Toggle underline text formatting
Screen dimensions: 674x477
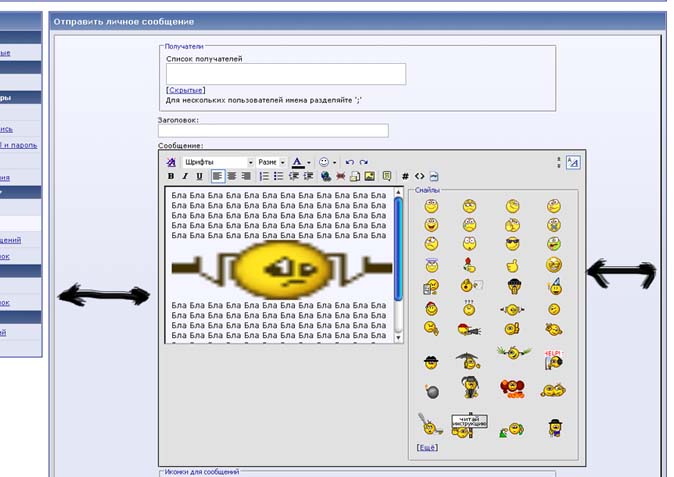(199, 176)
